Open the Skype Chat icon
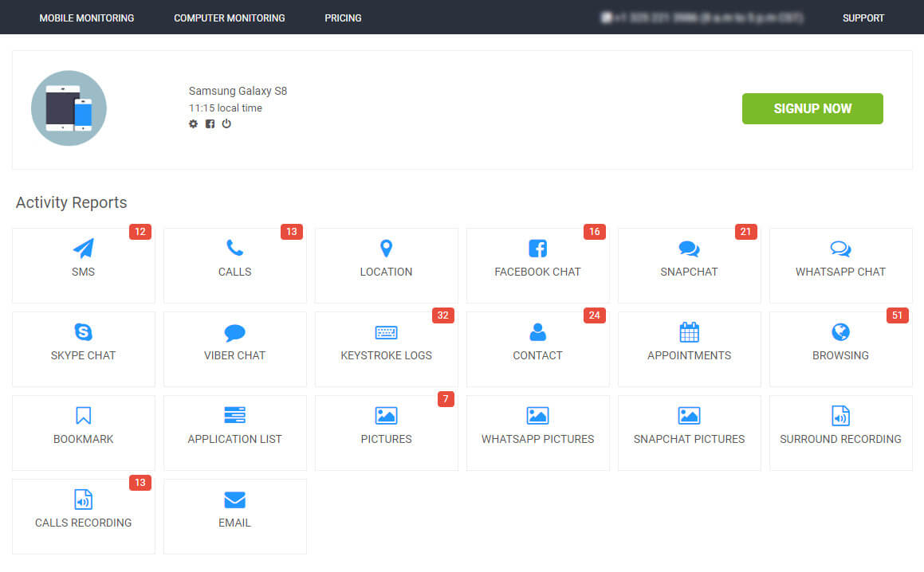This screenshot has width=924, height=572. pyautogui.click(x=83, y=332)
